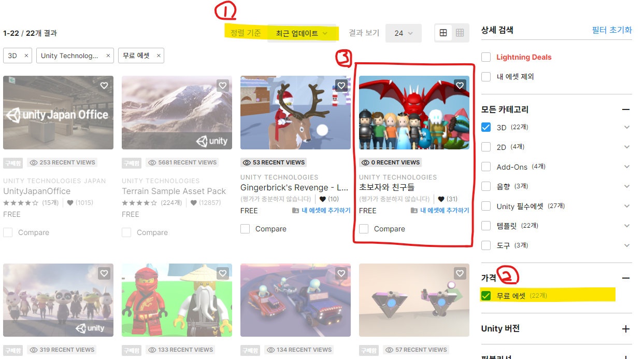Click heart count (10) under Gingerbrick's Revenge

click(x=329, y=199)
